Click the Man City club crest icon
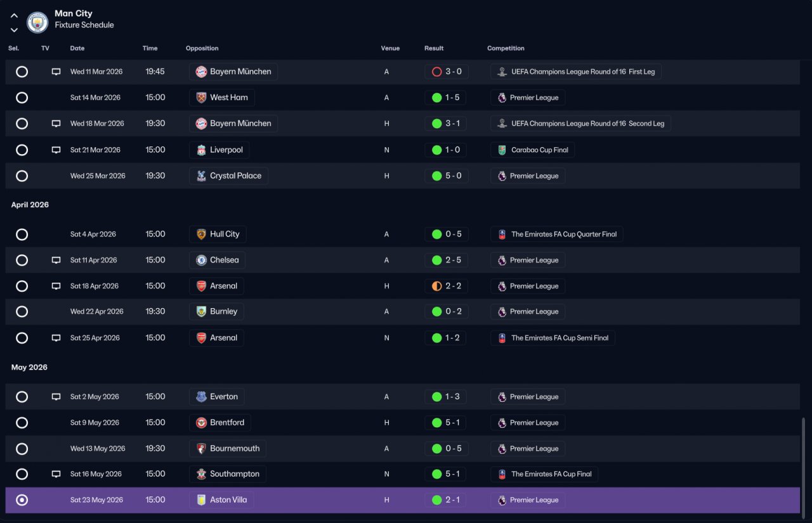Viewport: 812px width, 523px height. pyautogui.click(x=37, y=22)
